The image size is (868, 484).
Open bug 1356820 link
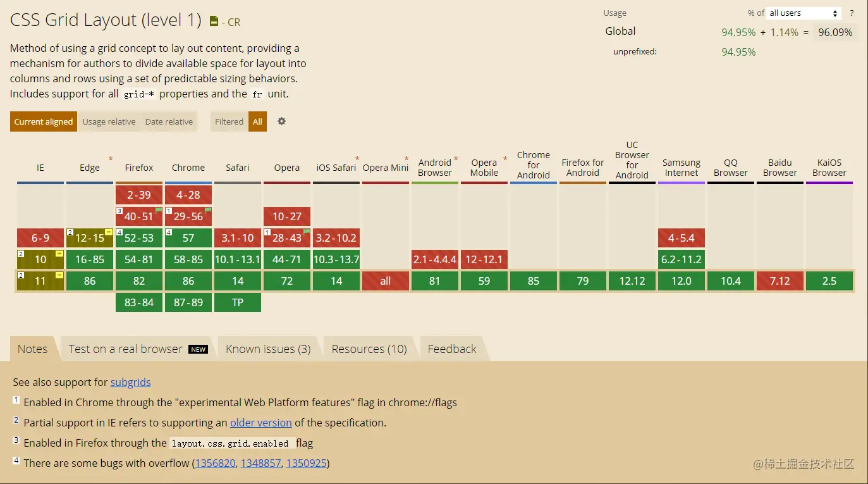(x=215, y=463)
